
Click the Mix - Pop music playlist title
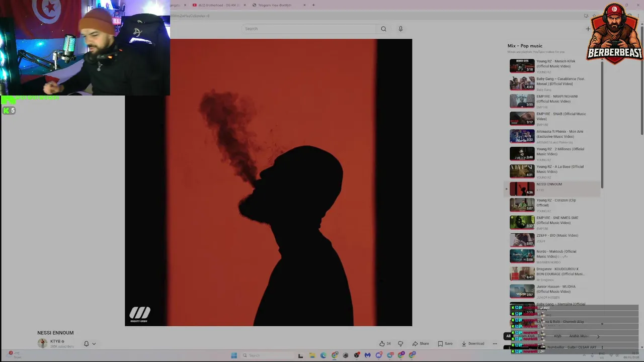pyautogui.click(x=525, y=46)
